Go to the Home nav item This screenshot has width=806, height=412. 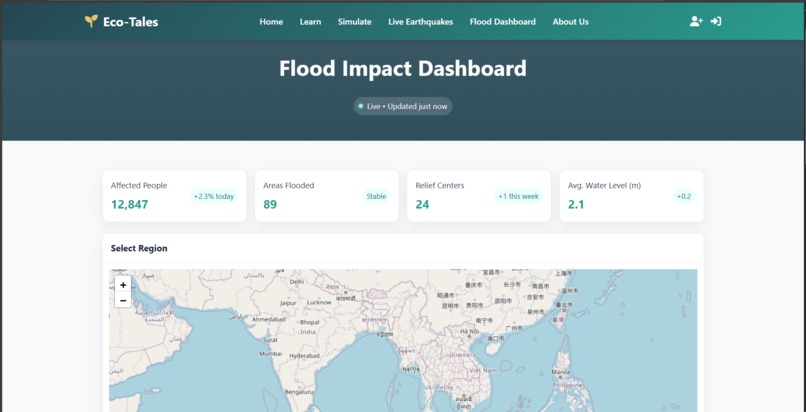coord(271,22)
